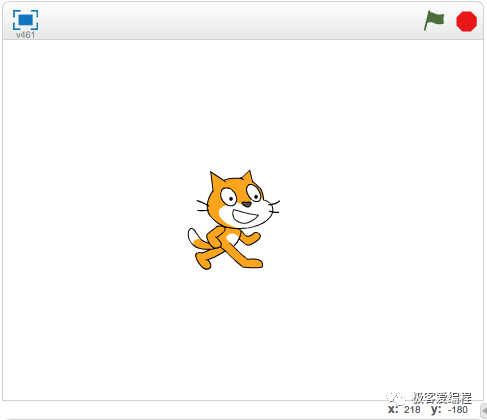Click the stage collapse arrow at the edge
The image size is (487, 420).
(x=484, y=410)
